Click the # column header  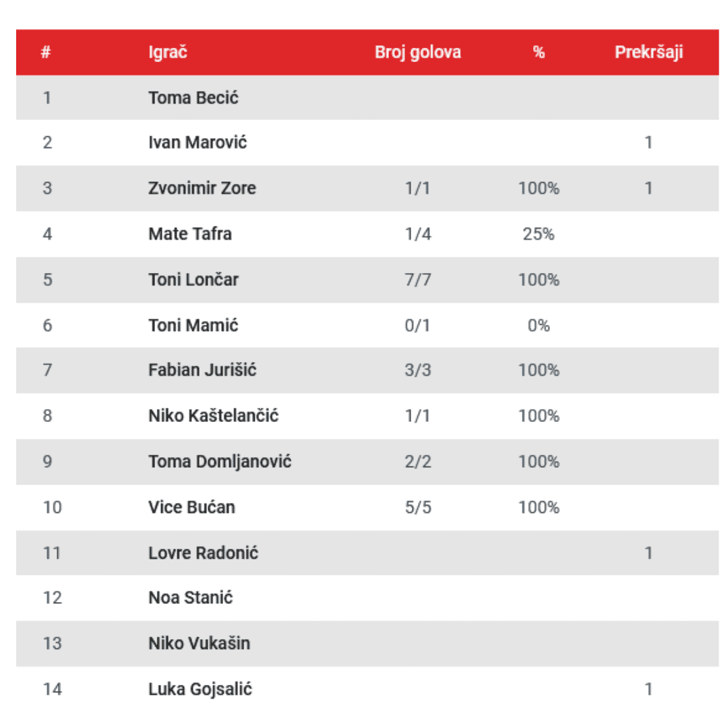(46, 53)
